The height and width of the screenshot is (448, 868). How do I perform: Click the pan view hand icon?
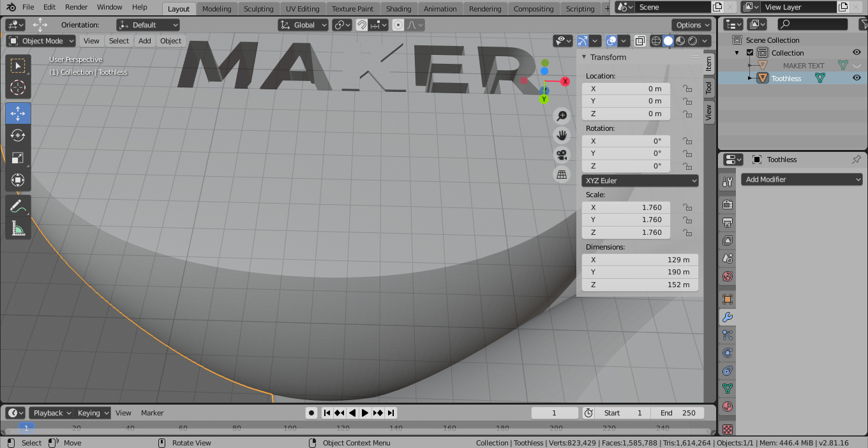tap(562, 135)
